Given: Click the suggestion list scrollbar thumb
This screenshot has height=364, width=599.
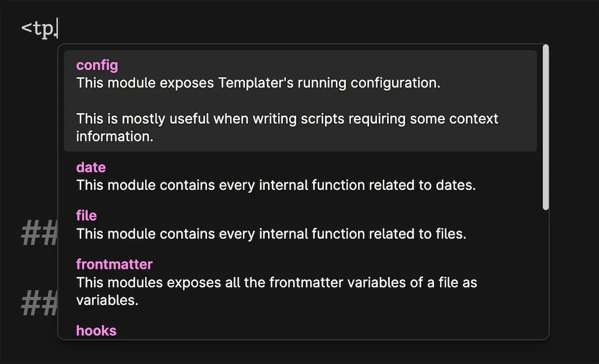Looking at the screenshot, I should 546,127.
